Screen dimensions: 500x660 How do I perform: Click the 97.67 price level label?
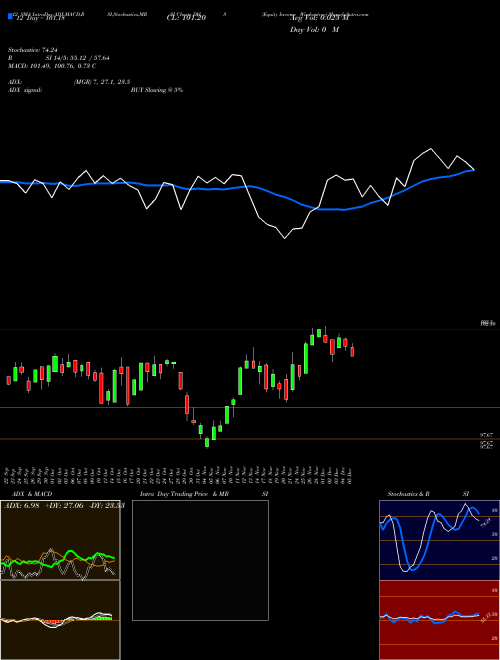tap(487, 435)
